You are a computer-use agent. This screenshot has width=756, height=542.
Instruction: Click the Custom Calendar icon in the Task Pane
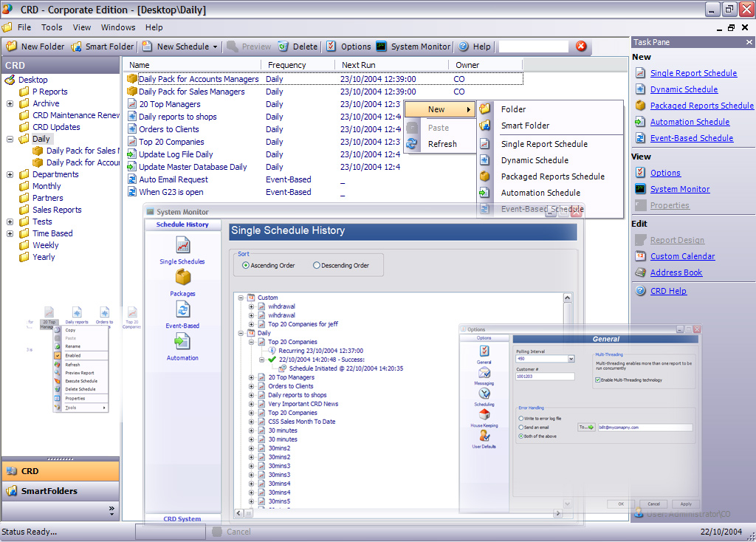[x=640, y=256]
